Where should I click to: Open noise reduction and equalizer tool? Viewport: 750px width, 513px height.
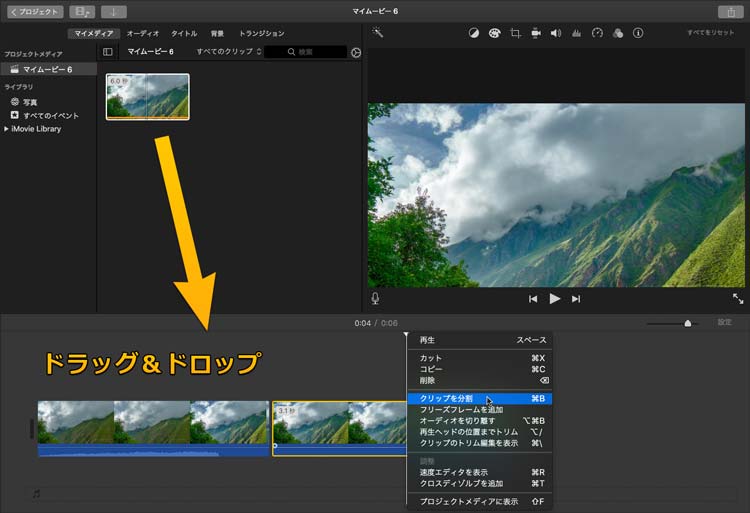coord(576,33)
